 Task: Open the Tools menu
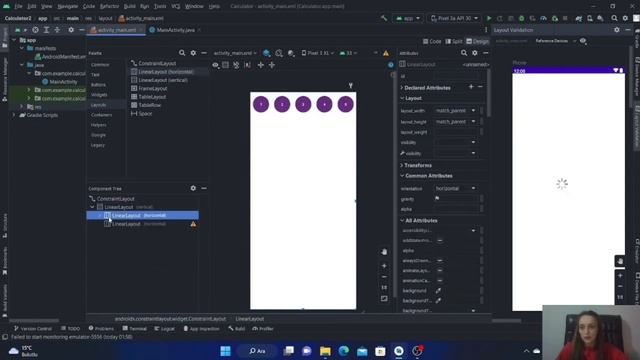[x=160, y=7]
